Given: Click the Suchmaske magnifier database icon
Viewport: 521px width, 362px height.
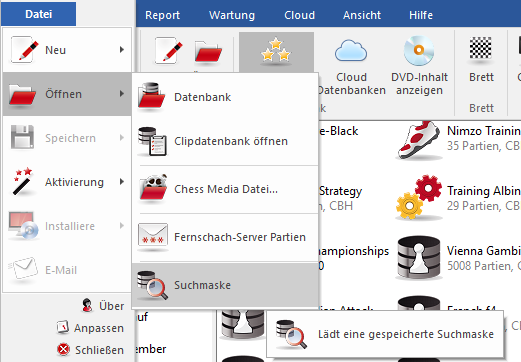Looking at the screenshot, I should 152,285.
